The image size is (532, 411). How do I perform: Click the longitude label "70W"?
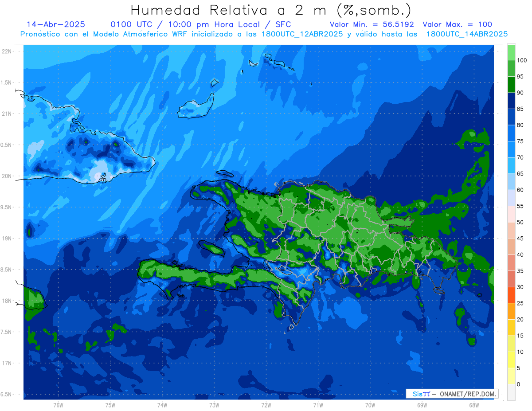tap(370, 405)
